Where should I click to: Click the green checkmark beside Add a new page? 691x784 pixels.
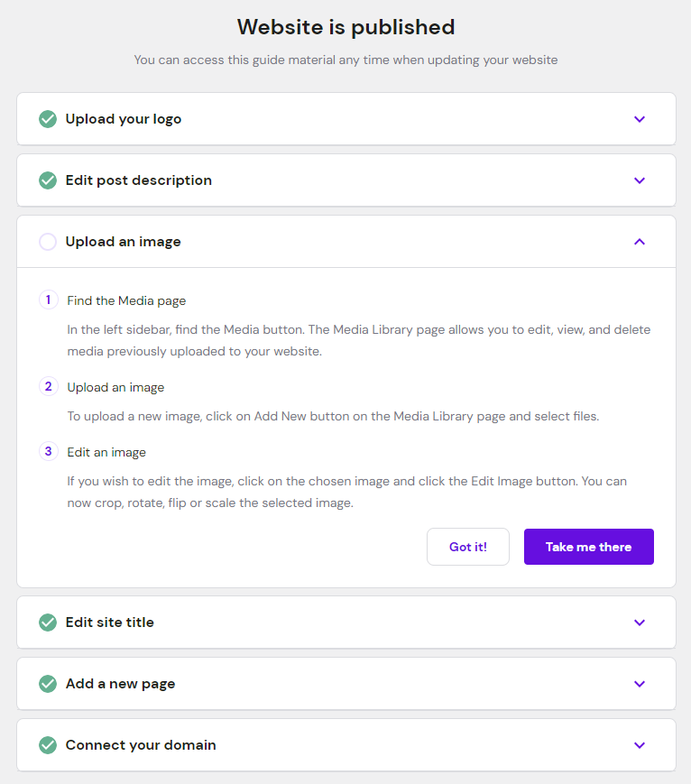tap(48, 684)
